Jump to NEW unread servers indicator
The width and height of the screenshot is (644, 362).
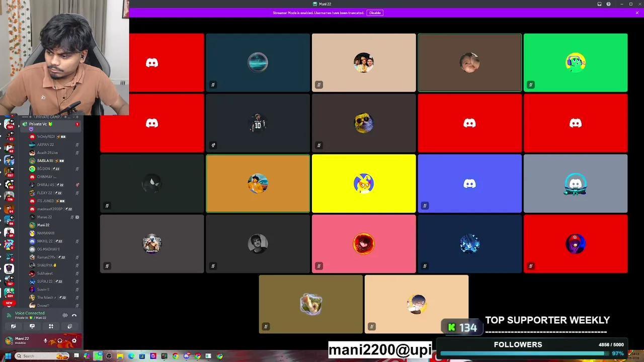point(9,303)
